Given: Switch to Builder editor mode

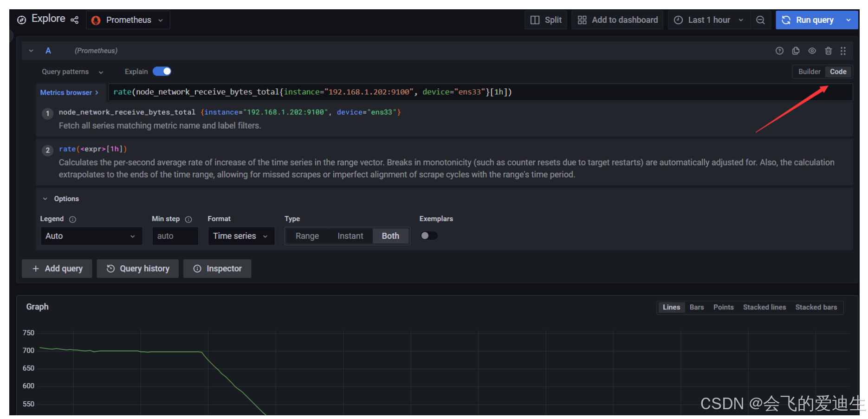Looking at the screenshot, I should click(x=809, y=72).
